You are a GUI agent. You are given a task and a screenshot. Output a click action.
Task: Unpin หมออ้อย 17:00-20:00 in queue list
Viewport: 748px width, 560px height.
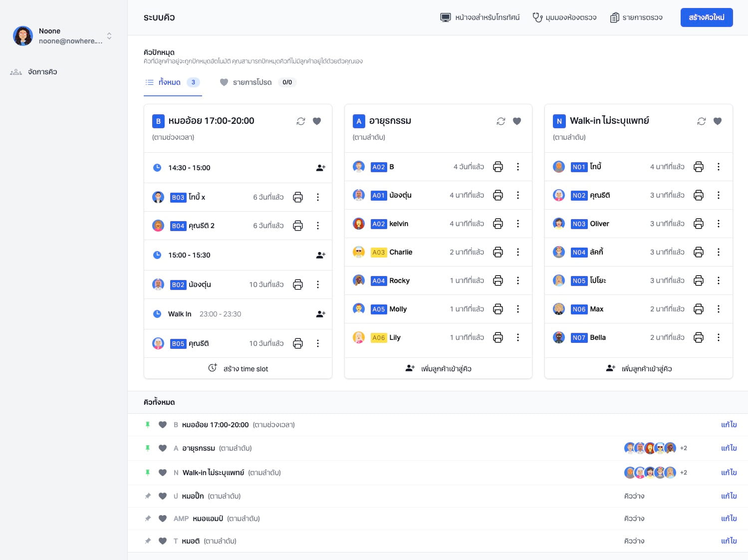(x=148, y=425)
